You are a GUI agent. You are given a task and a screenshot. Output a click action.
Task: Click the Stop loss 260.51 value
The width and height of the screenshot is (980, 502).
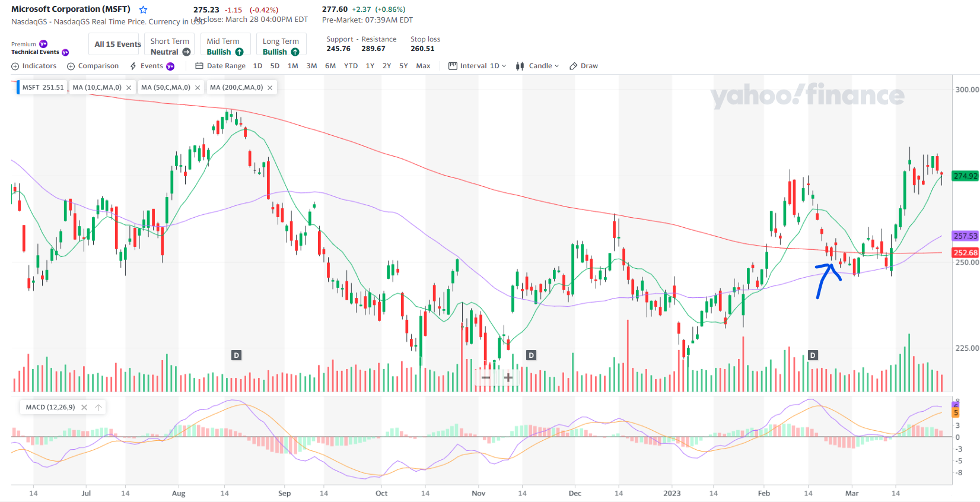click(422, 49)
